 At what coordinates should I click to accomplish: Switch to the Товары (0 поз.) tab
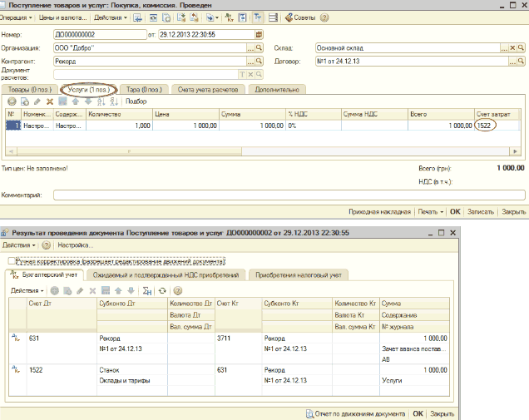30,89
